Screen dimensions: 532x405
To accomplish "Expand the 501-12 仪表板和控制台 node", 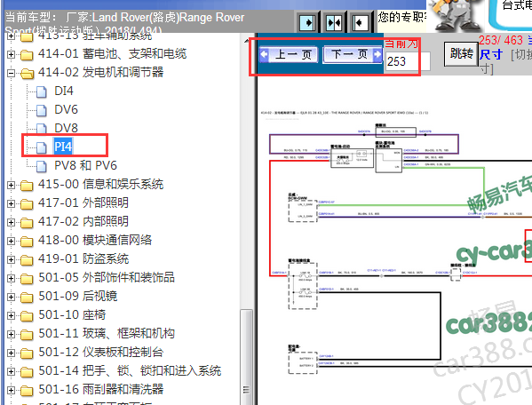I will [12, 353].
